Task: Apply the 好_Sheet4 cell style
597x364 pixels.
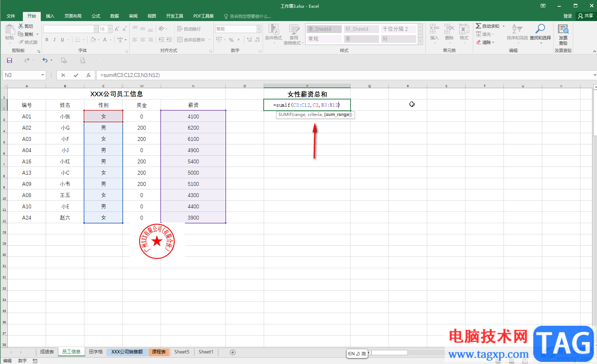Action: 361,29
